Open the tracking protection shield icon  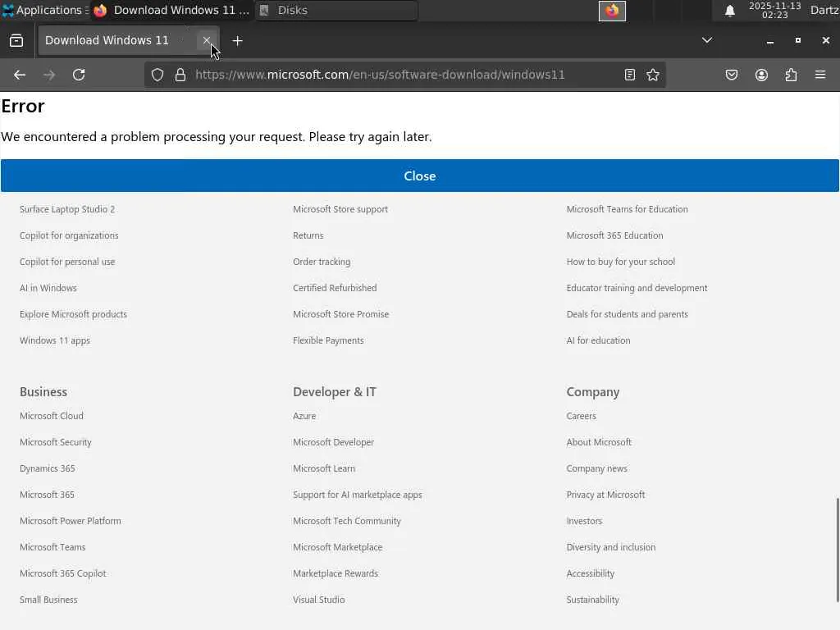pyautogui.click(x=157, y=75)
